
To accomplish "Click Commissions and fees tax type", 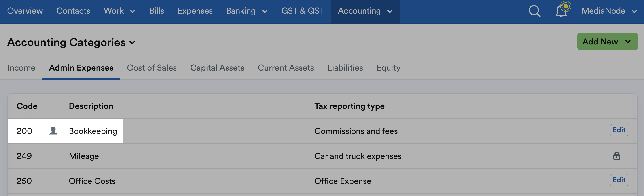I will (x=356, y=131).
